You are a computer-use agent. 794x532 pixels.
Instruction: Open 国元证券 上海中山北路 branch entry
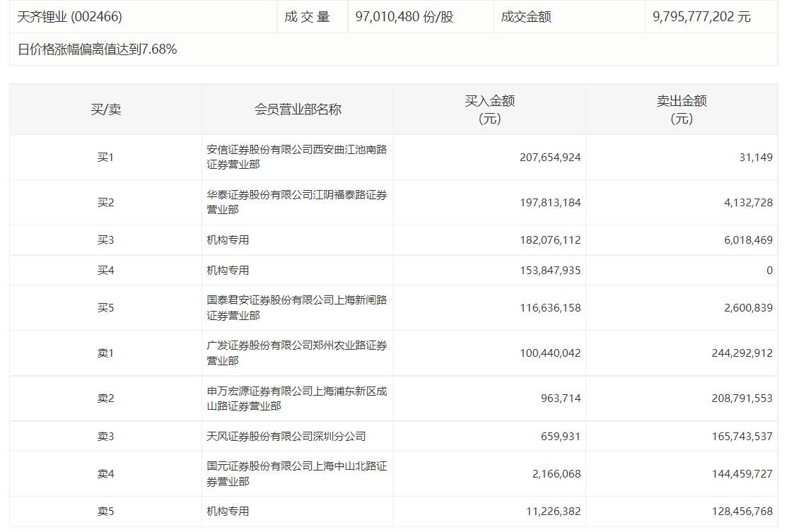pos(296,473)
